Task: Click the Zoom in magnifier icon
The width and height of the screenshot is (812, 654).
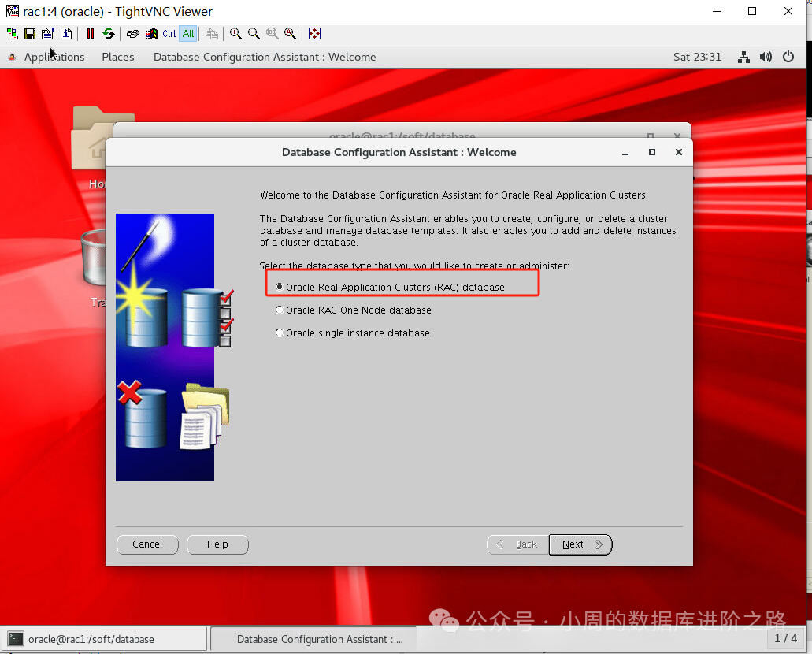Action: click(x=235, y=34)
